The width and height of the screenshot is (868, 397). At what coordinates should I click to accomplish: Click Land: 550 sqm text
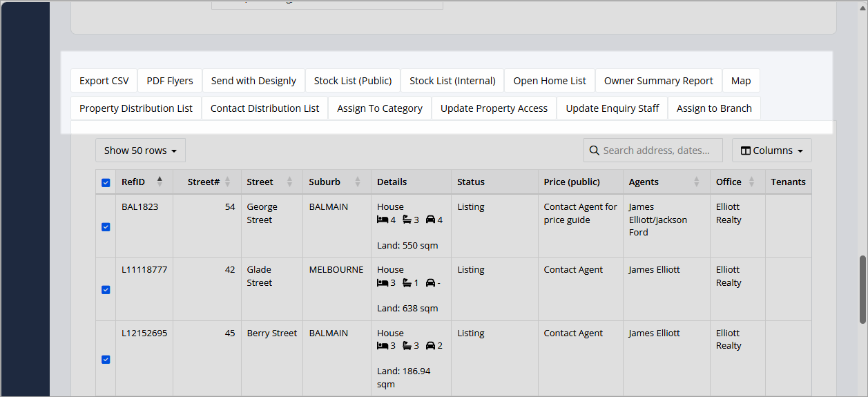click(407, 246)
